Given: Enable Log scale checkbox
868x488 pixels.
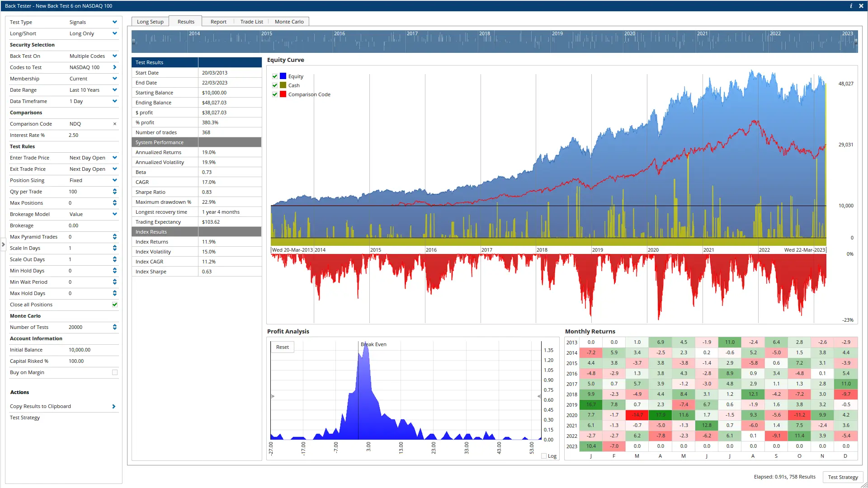Looking at the screenshot, I should click(544, 456).
